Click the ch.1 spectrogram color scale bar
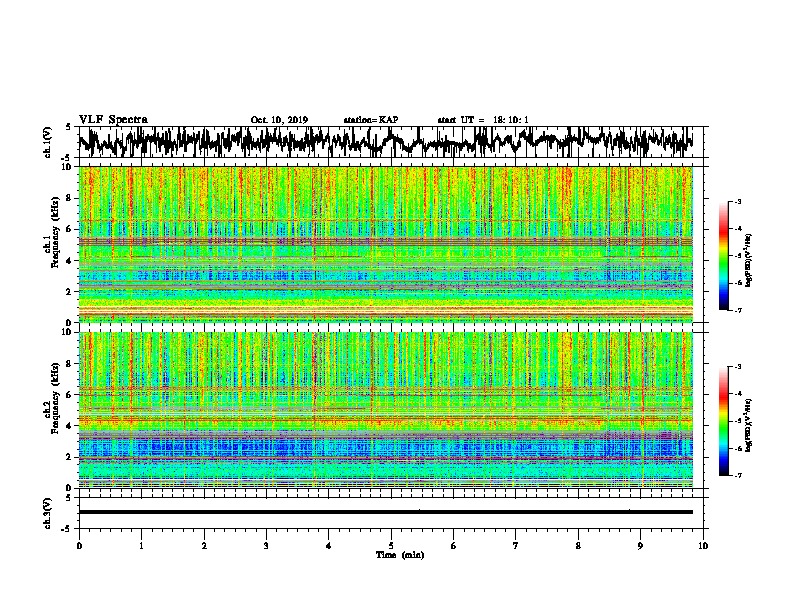792x612 pixels. (723, 256)
